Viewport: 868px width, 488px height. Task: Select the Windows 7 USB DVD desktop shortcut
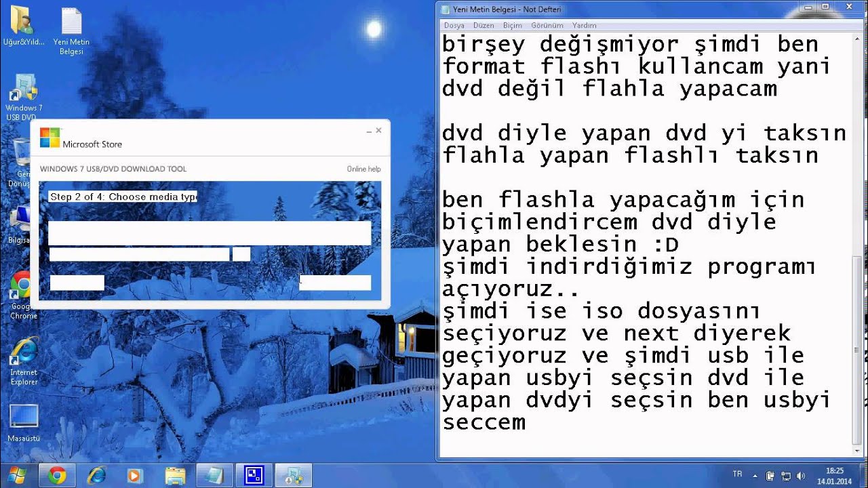click(23, 98)
